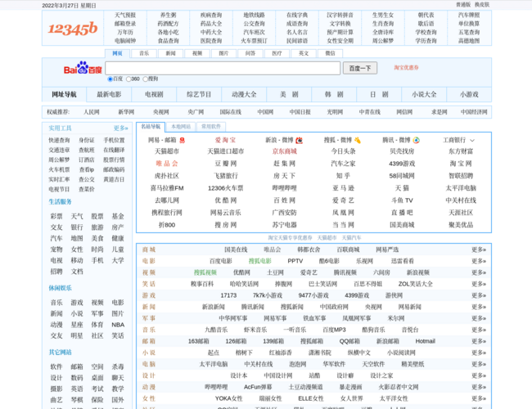
Task: Open the 常用软件 tab
Action: 211,127
